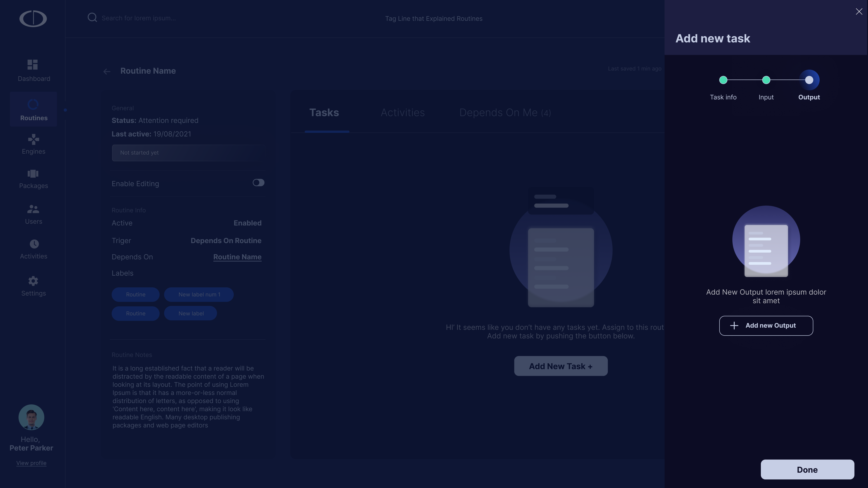Screen dimensions: 868x488
Task: Click the Add new Output button
Action: tap(766, 326)
